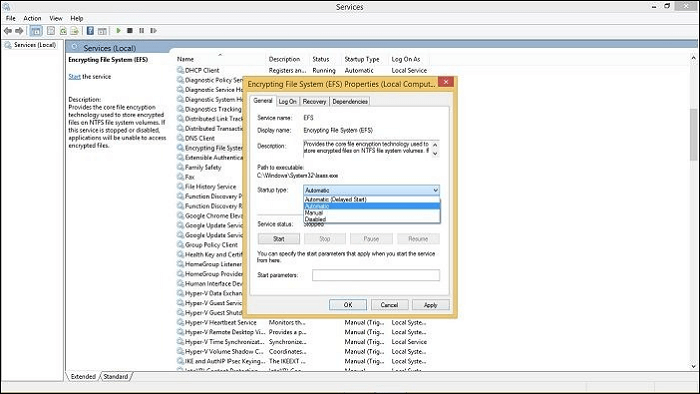
Task: Select the Group Policy Client row
Action: tap(211, 245)
